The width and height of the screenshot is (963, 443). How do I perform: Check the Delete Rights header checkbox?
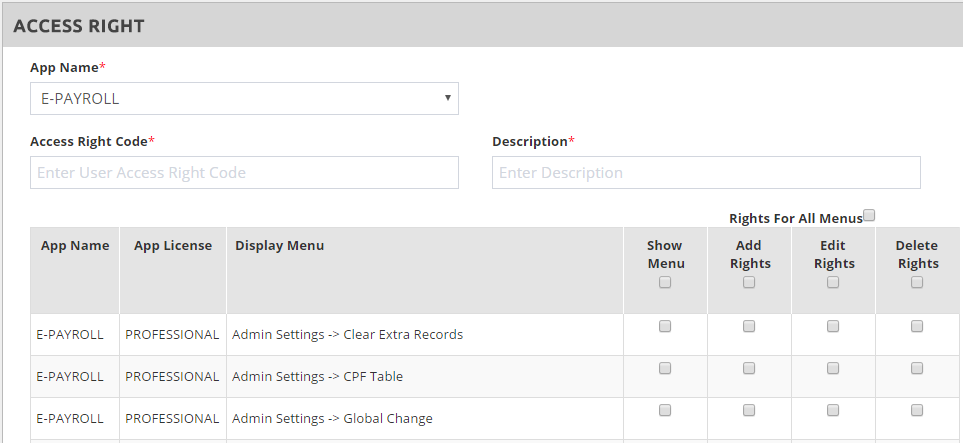917,283
